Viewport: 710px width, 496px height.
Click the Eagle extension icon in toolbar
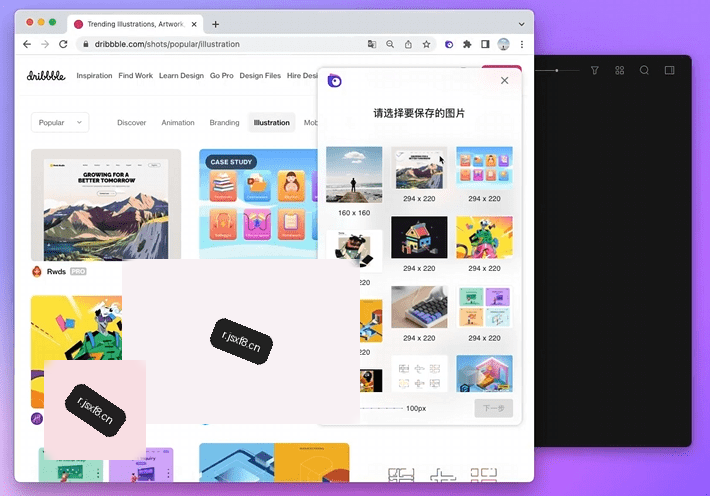click(x=449, y=44)
